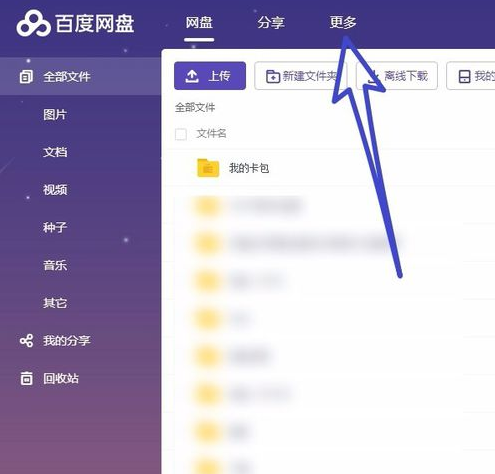Open the 更多 menu tab

coord(343,22)
